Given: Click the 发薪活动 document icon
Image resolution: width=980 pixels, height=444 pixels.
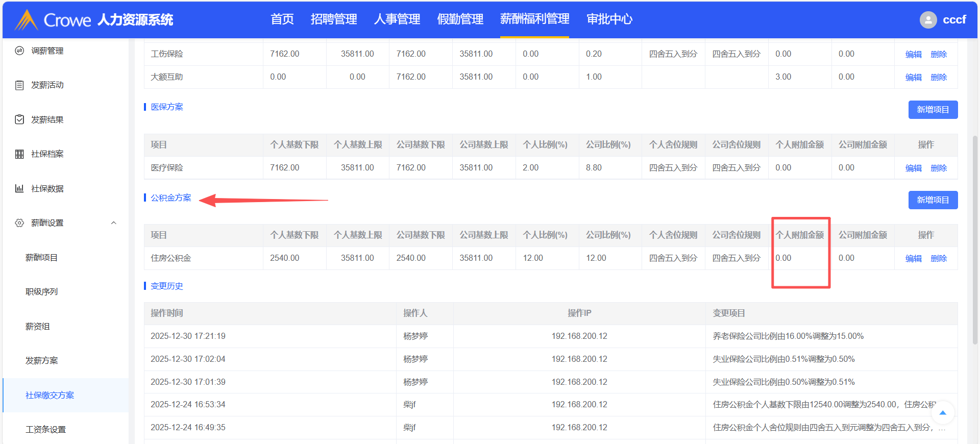Looking at the screenshot, I should coord(19,85).
